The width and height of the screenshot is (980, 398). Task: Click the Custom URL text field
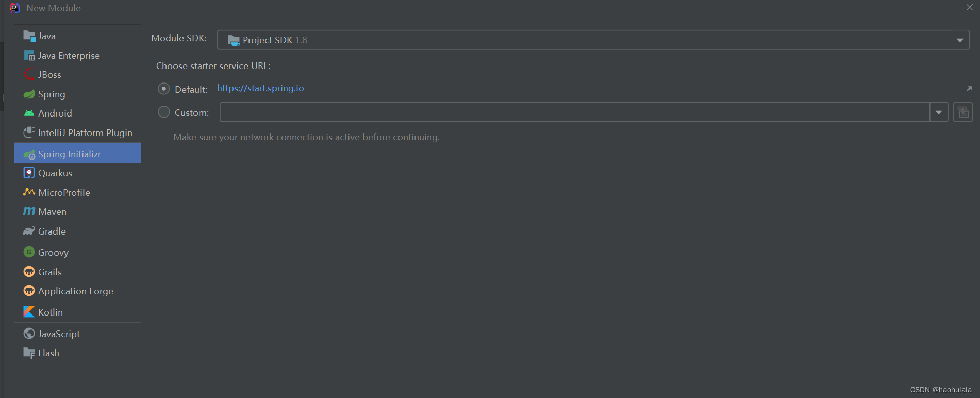click(x=574, y=112)
